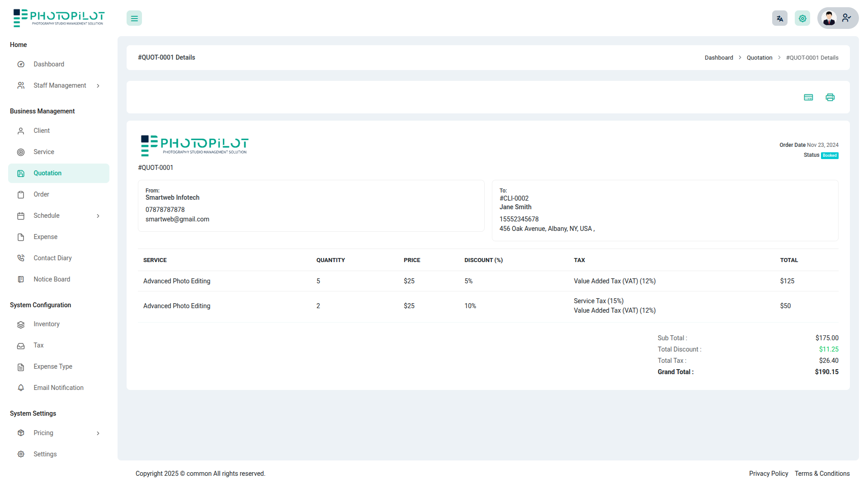The height and width of the screenshot is (488, 868).
Task: Click the teal settings gear icon in header
Action: [x=802, y=19]
